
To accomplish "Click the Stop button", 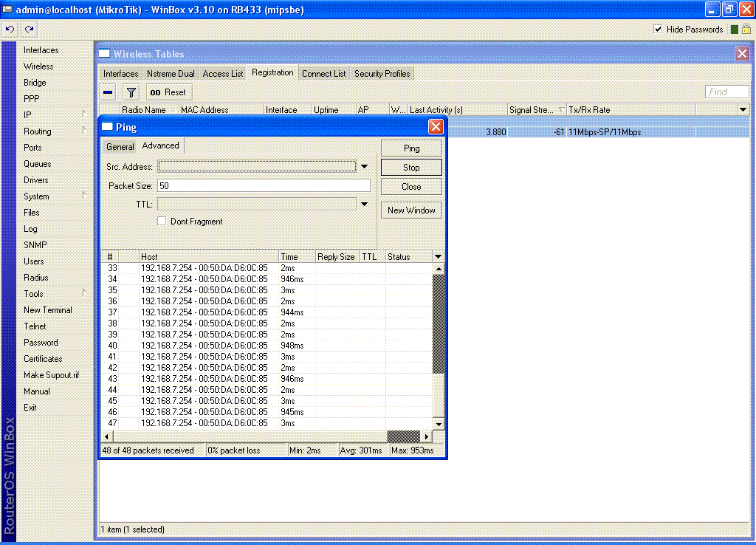I will point(411,168).
